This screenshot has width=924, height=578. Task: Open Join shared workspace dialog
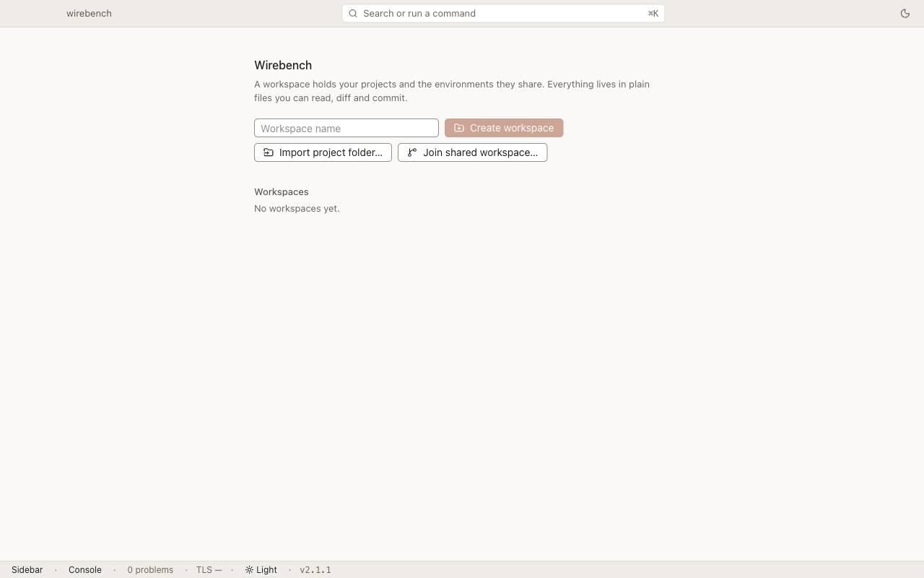pos(473,152)
